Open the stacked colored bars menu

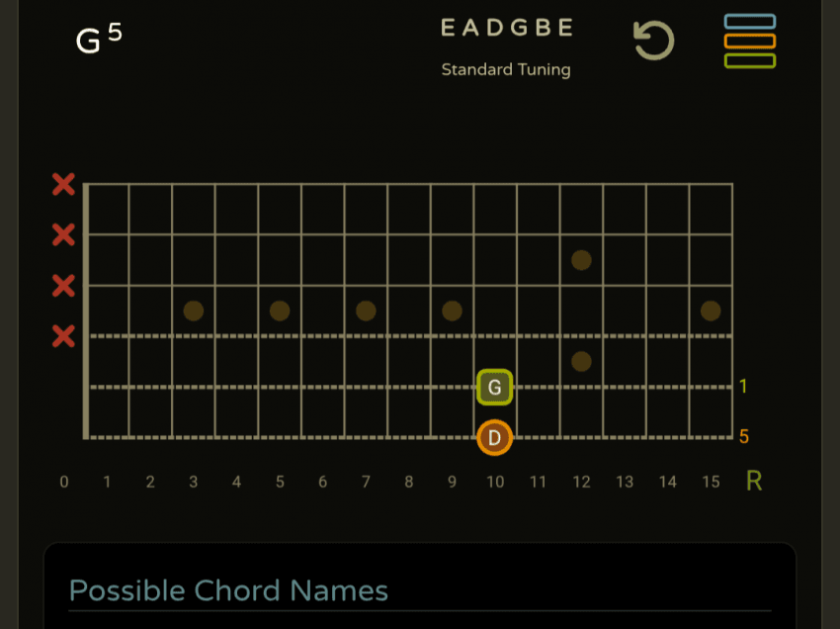(749, 42)
